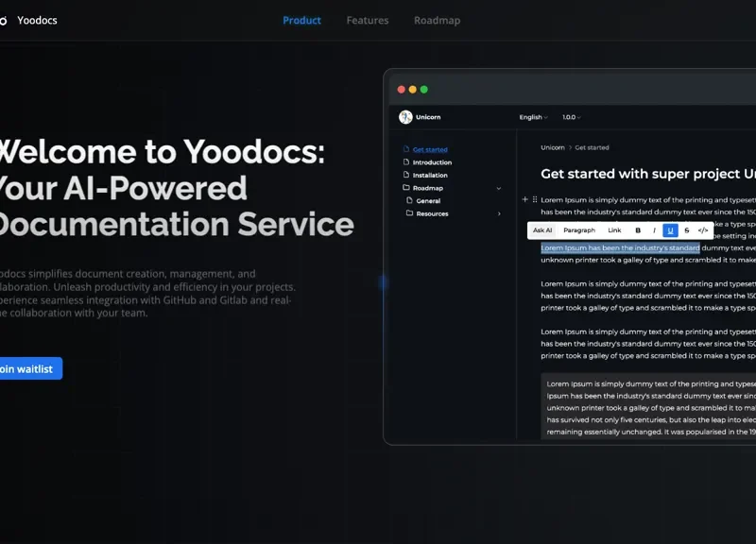
Task: Click the Yoodocs logo icon
Action: [6, 19]
